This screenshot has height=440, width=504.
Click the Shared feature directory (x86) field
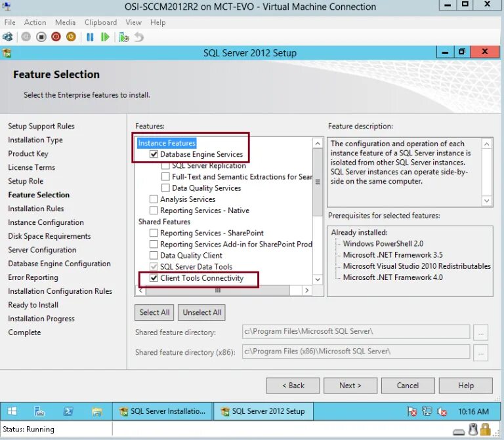click(356, 351)
